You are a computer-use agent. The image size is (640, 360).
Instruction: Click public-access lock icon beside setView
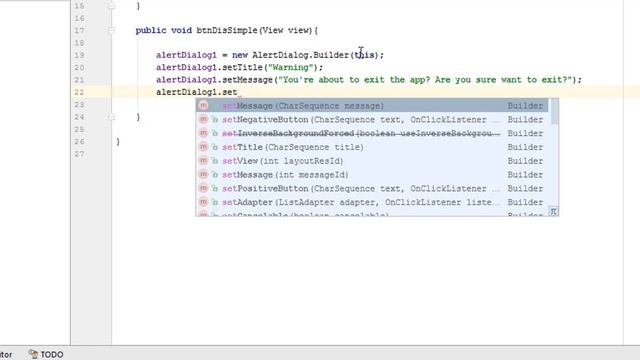215,161
